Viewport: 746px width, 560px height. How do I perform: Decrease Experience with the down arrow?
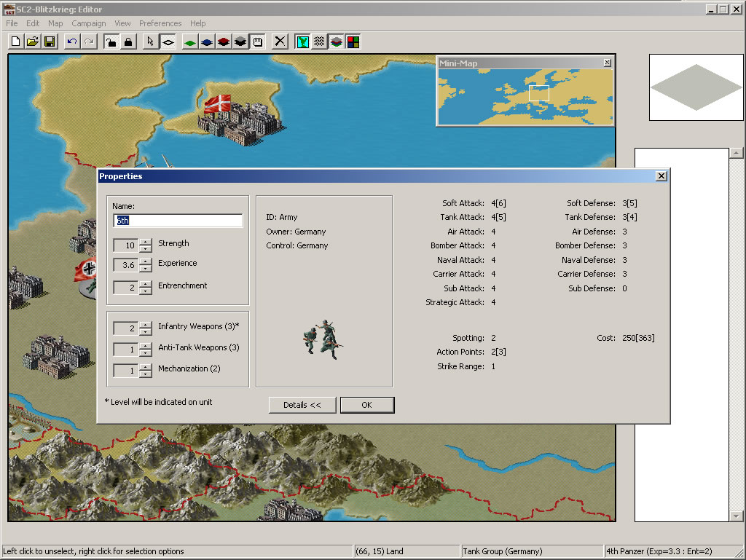(x=146, y=269)
